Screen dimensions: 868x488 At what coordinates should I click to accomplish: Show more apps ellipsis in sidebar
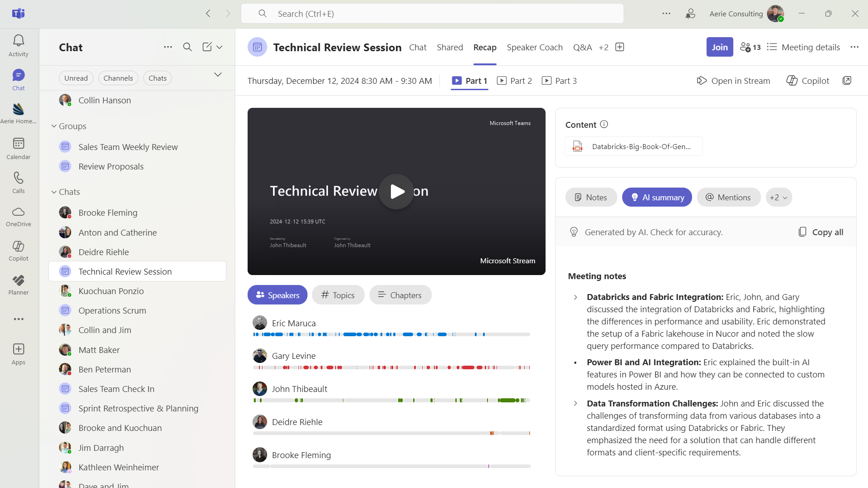(19, 319)
